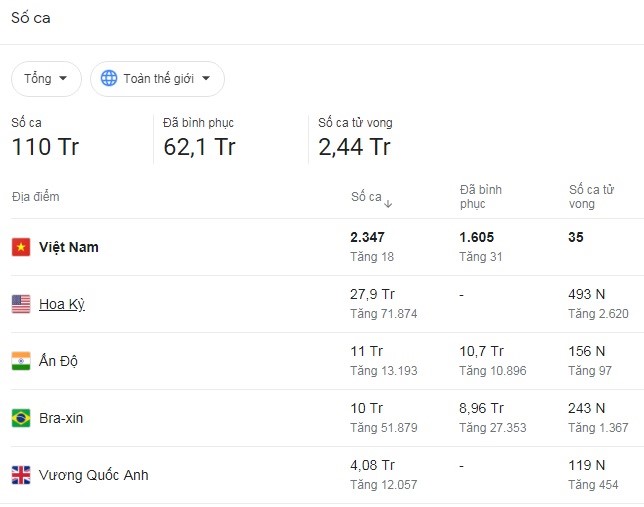Open the Hoa Kỳ link

pyautogui.click(x=62, y=304)
